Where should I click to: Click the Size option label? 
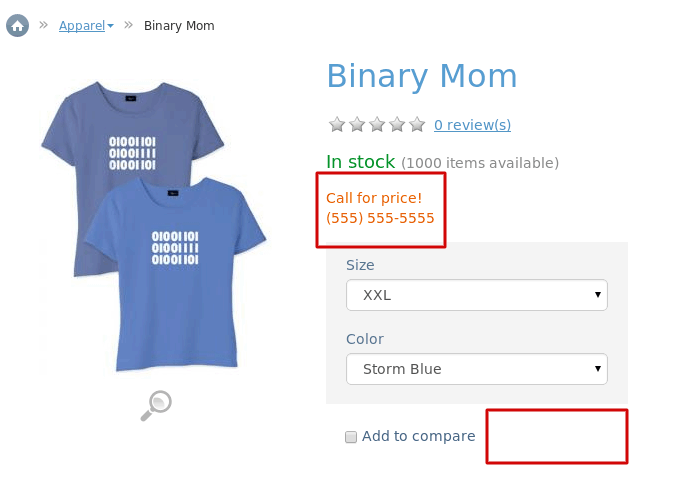click(x=360, y=265)
